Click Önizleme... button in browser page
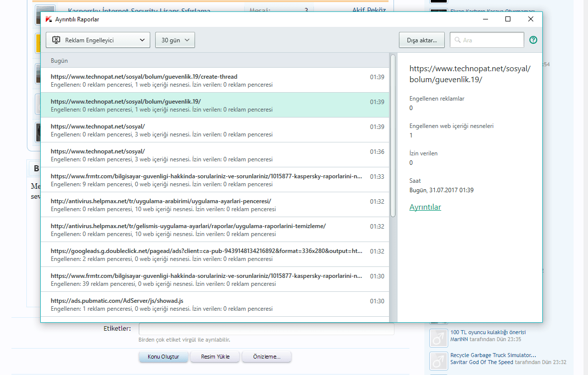This screenshot has height=375, width=588. 267,357
